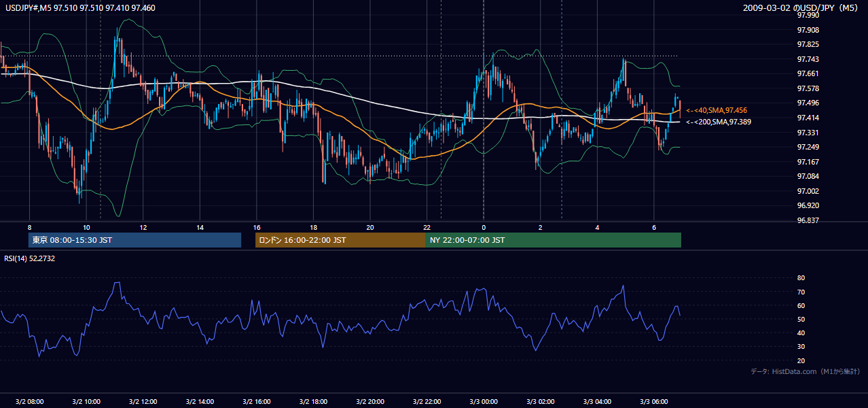Click hour 6 tick under the price chart
This screenshot has width=868, height=408.
(x=653, y=227)
